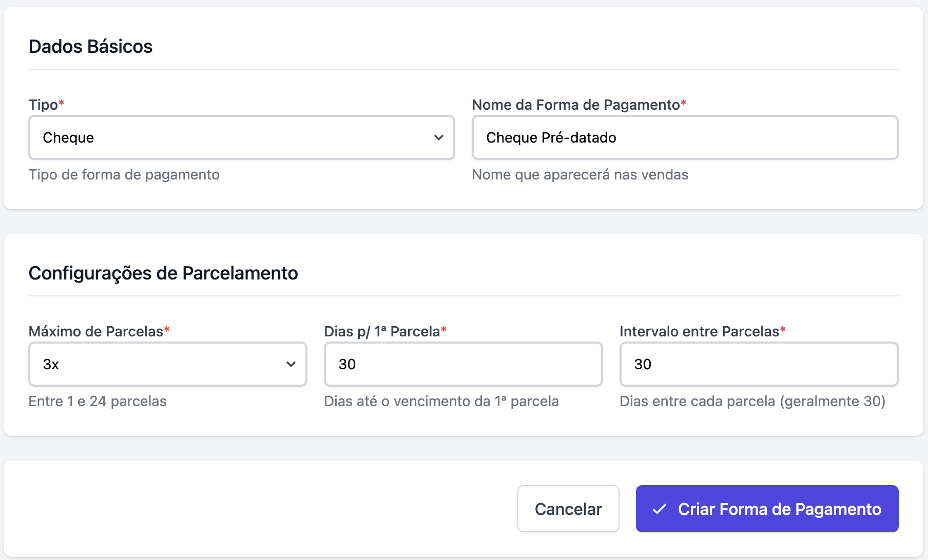Click the Configurações de Parcelamento heading
The width and height of the screenshot is (928, 560).
tap(163, 273)
